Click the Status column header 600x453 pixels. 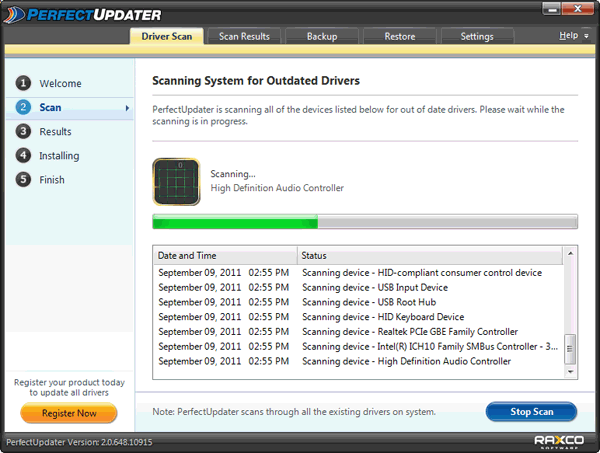click(x=430, y=256)
